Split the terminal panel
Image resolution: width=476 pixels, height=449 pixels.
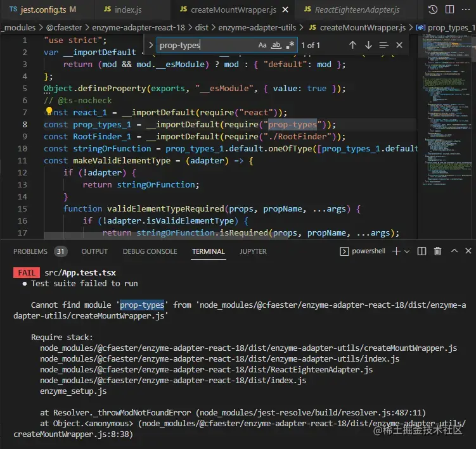(x=421, y=251)
